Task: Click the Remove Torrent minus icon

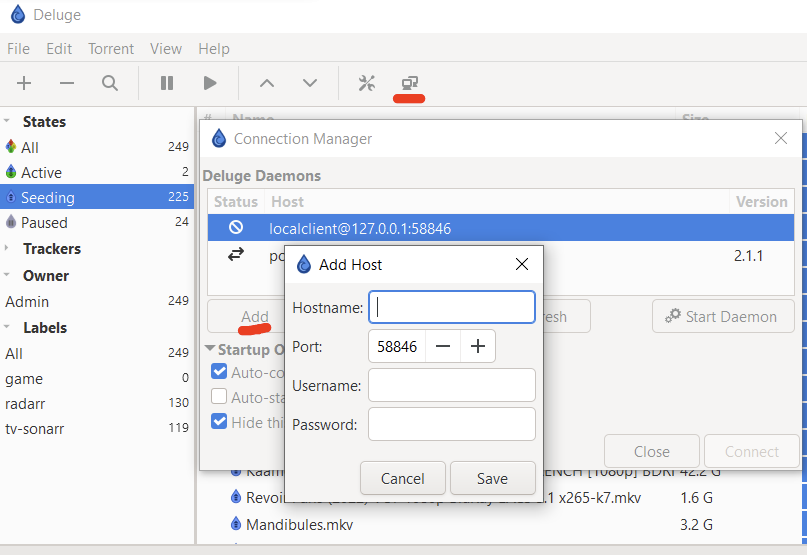Action: 67,83
